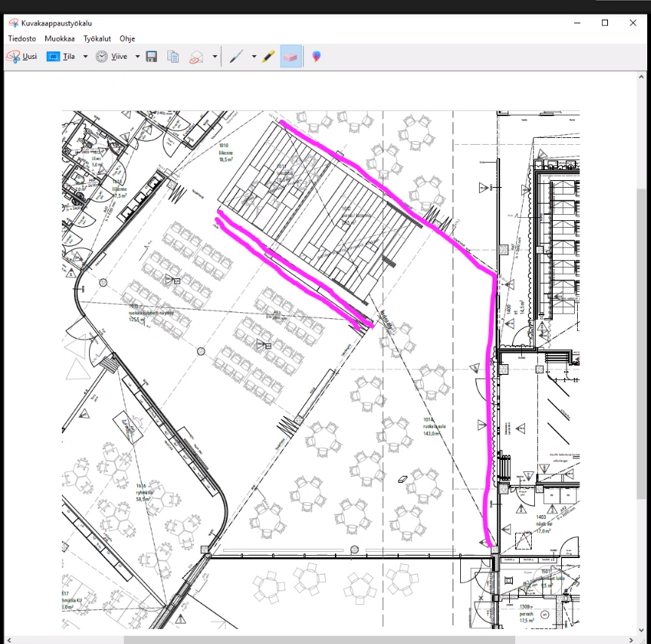Open the snip in Paint 3D
This screenshot has height=644, width=651.
click(x=316, y=57)
